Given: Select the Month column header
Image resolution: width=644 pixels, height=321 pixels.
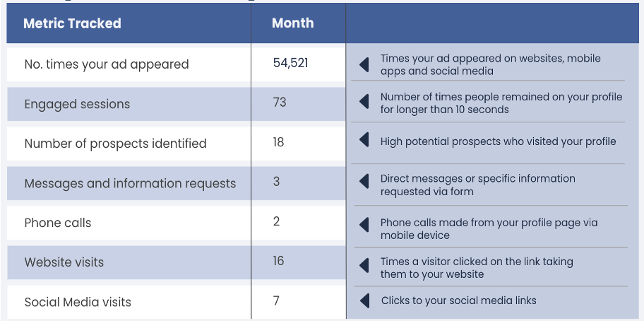Looking at the screenshot, I should point(292,23).
